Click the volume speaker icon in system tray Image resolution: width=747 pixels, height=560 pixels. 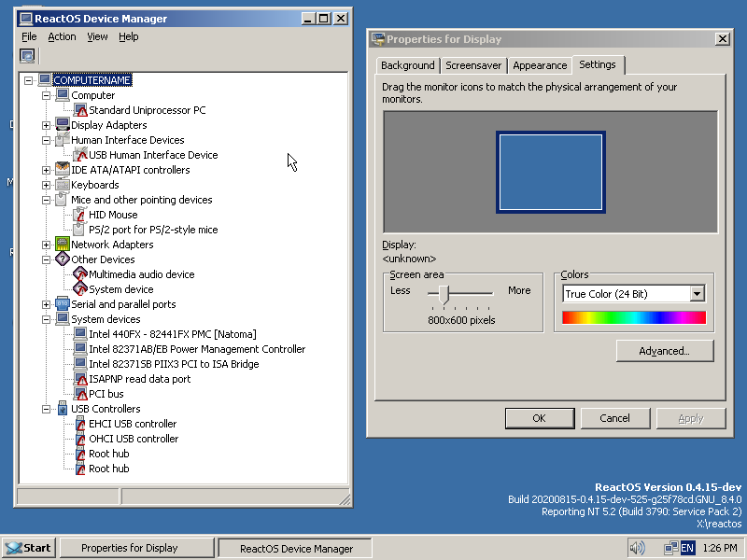coord(638,548)
